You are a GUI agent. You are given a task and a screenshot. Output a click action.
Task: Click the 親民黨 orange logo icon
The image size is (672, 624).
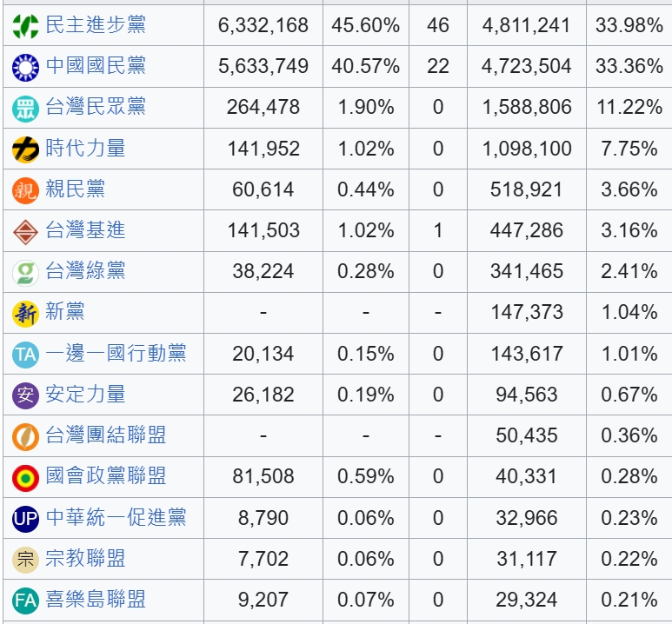pyautogui.click(x=26, y=190)
